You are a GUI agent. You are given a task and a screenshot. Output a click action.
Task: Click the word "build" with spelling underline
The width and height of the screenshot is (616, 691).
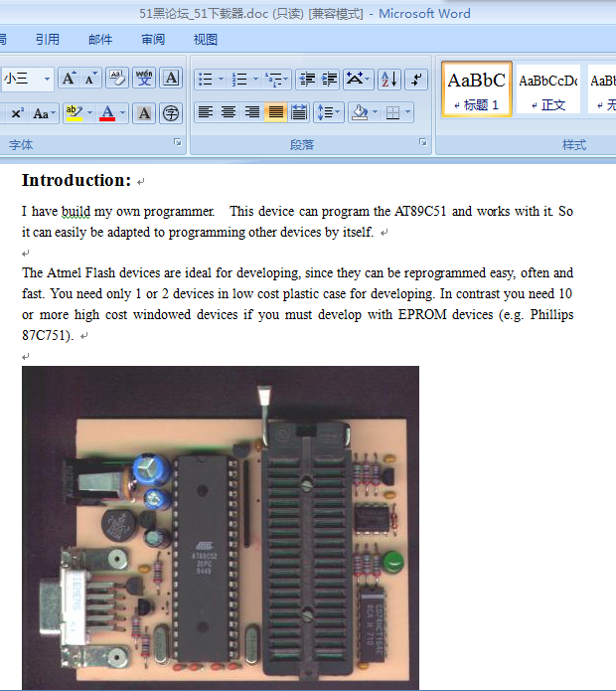pos(76,212)
